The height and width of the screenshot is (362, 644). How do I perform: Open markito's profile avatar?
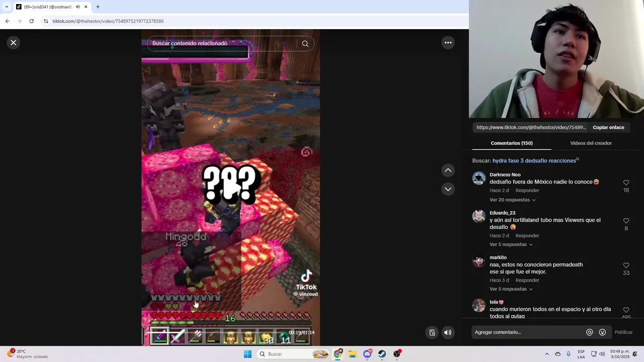[479, 261]
